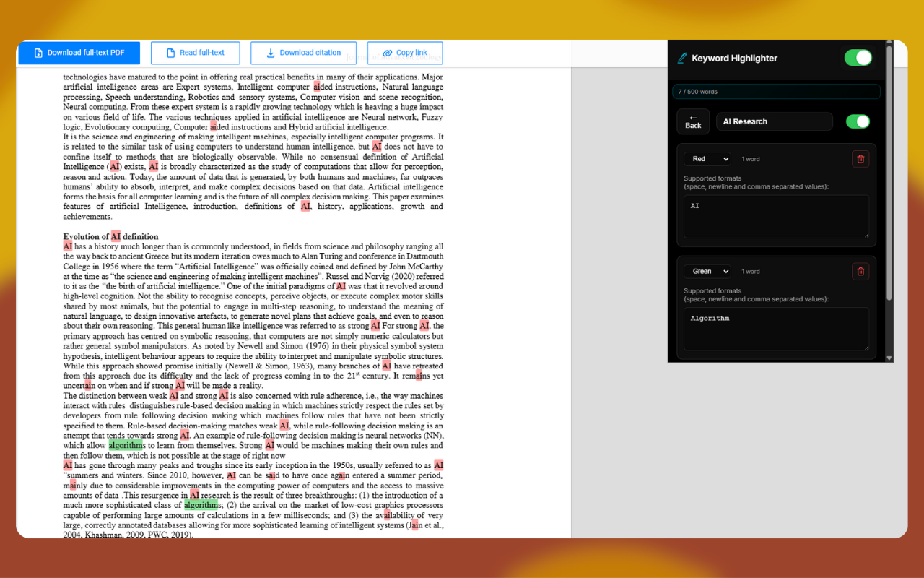Click the keyword box containing Algorithm

click(777, 329)
